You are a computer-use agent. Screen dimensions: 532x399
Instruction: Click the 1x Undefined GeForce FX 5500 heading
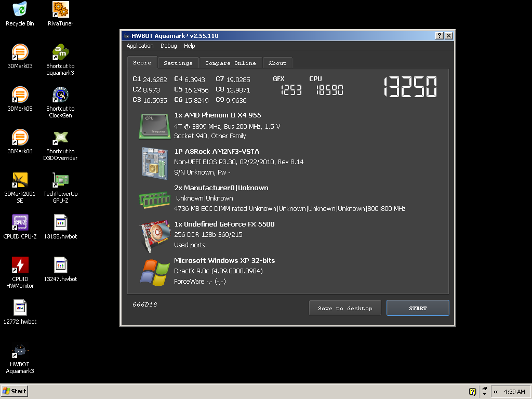pyautogui.click(x=224, y=224)
